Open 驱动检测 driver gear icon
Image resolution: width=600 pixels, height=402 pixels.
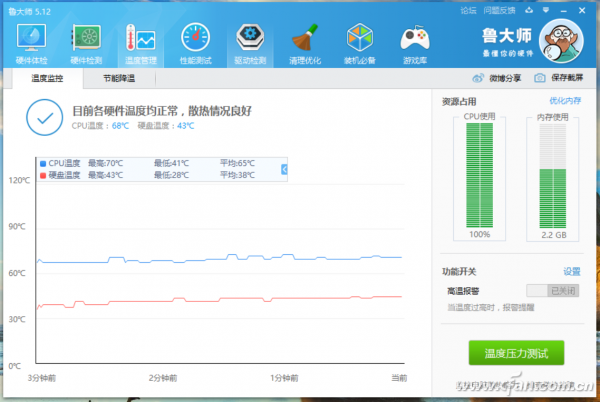click(x=250, y=37)
